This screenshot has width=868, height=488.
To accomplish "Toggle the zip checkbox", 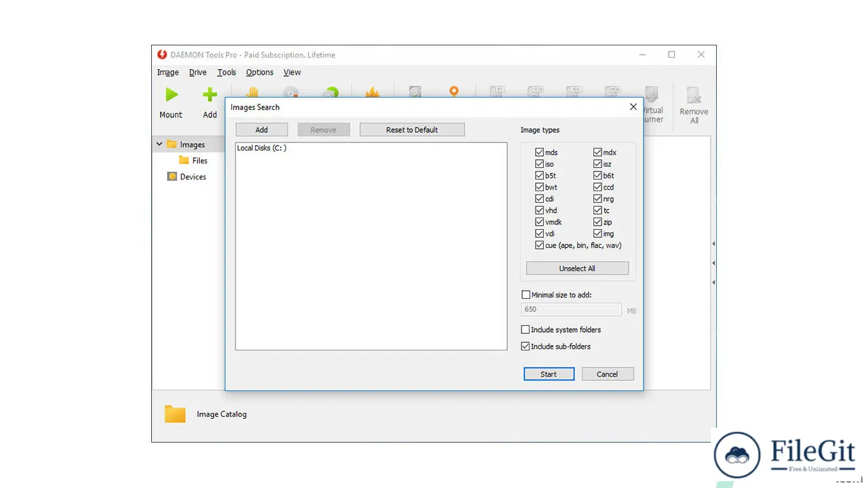I will (x=598, y=222).
